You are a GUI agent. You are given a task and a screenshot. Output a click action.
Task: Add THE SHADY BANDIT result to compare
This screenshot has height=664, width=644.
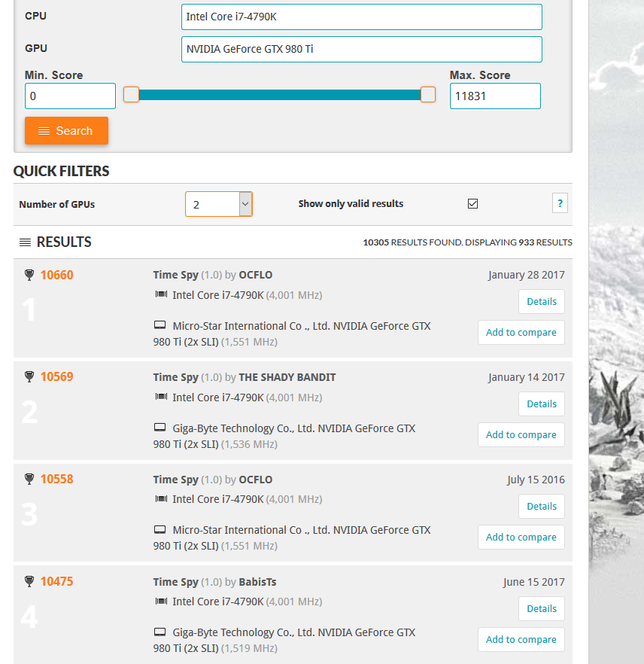521,435
